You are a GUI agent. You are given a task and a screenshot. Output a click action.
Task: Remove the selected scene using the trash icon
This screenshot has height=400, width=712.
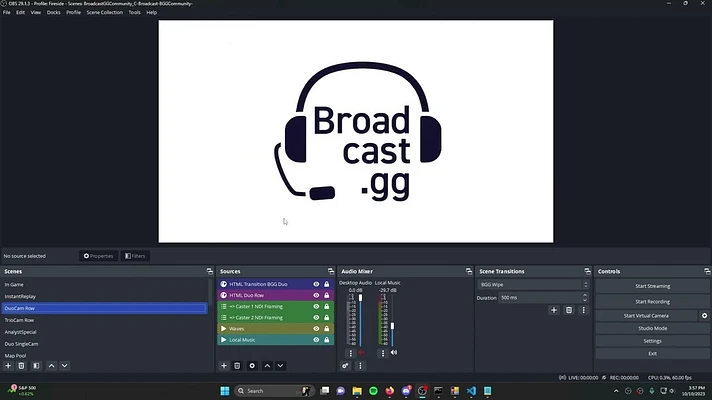coord(21,365)
